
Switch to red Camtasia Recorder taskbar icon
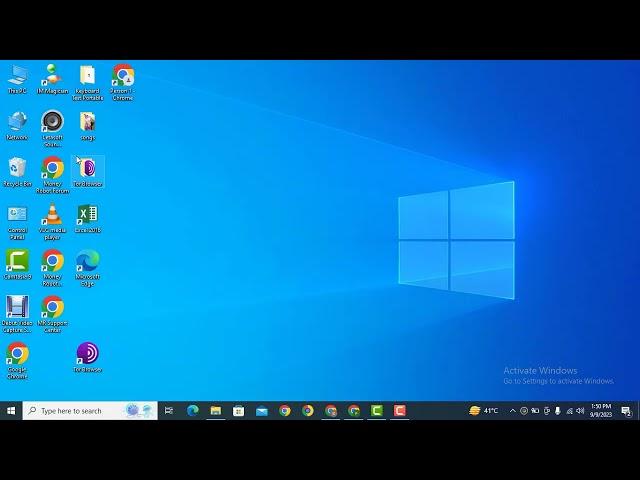click(x=400, y=411)
